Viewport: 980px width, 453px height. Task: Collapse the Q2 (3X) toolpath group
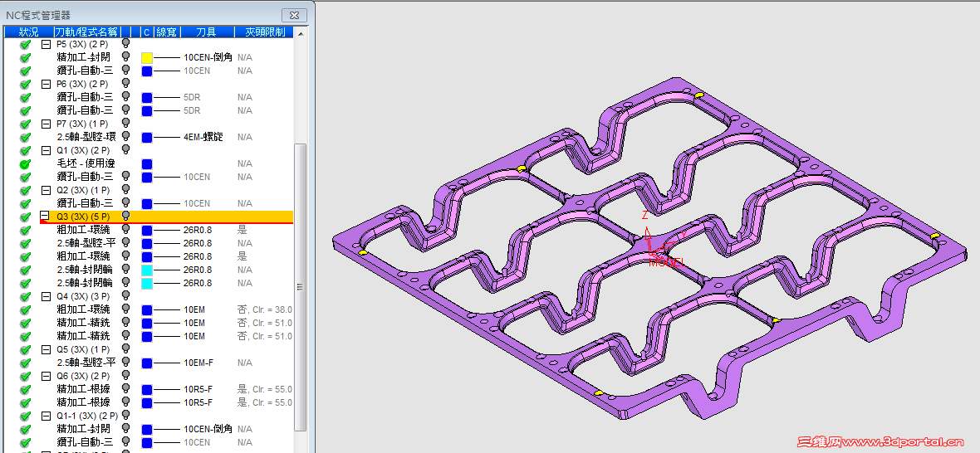click(x=46, y=190)
